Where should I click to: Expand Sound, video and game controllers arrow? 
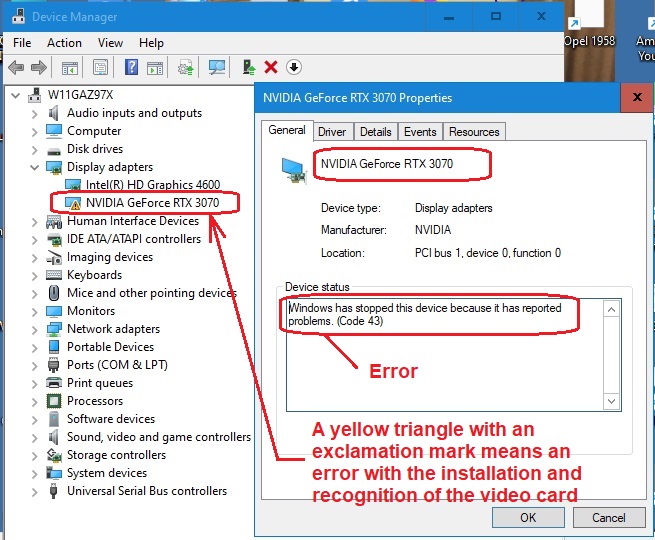click(x=35, y=437)
